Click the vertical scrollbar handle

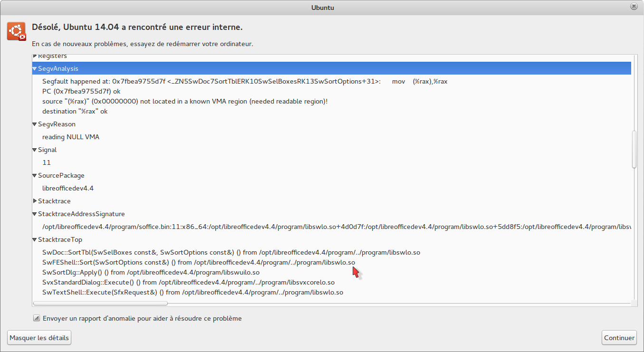point(634,149)
